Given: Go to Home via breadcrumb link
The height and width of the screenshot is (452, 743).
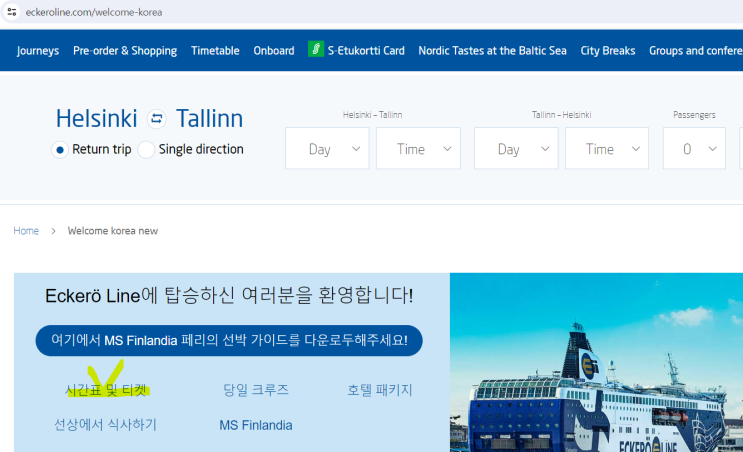Looking at the screenshot, I should pyautogui.click(x=26, y=231).
